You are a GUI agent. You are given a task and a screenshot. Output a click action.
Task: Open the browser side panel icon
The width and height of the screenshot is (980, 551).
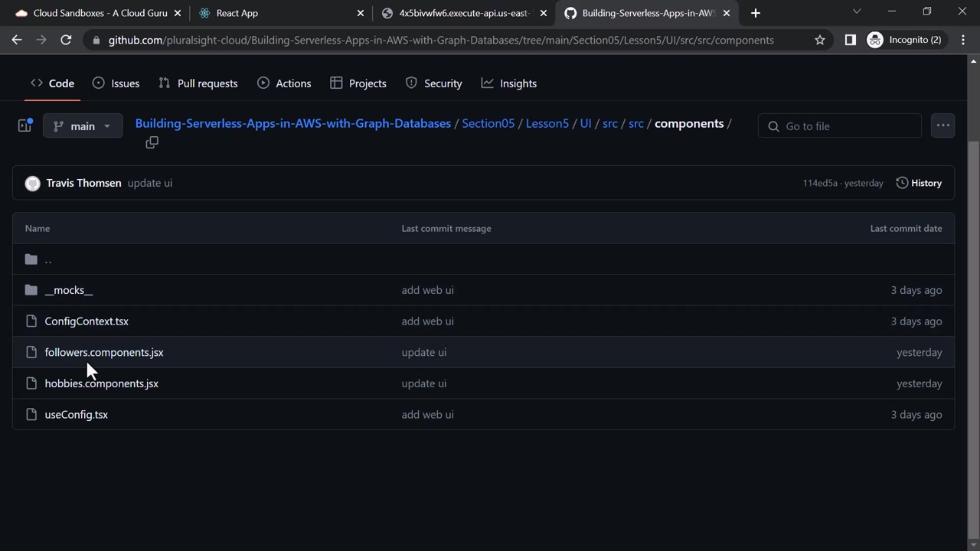(x=850, y=40)
